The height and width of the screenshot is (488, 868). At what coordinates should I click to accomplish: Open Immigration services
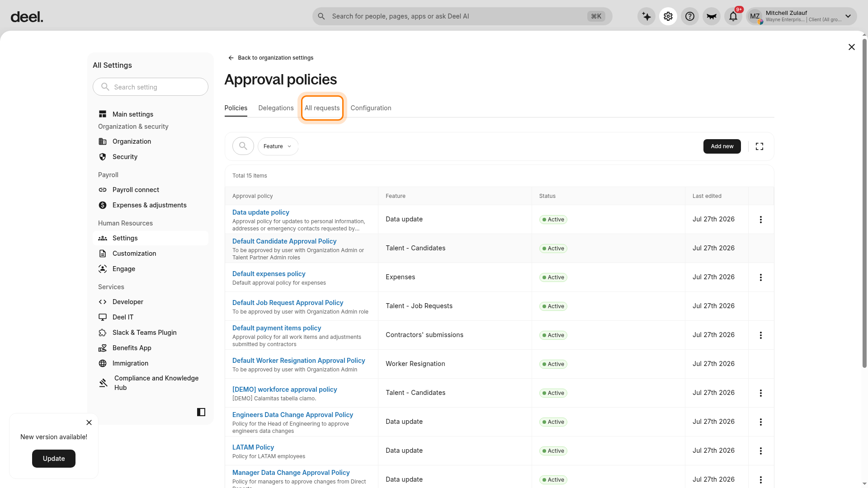(151, 363)
